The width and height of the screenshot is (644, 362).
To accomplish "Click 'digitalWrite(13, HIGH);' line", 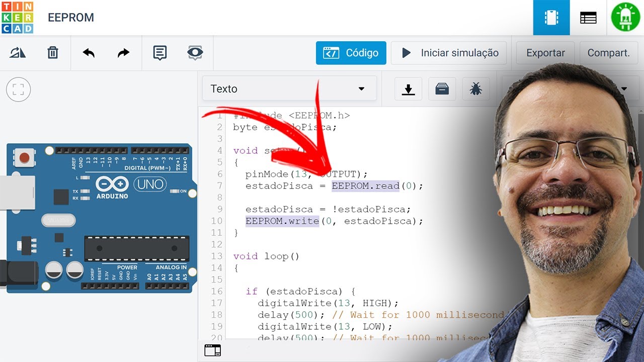I will click(328, 303).
